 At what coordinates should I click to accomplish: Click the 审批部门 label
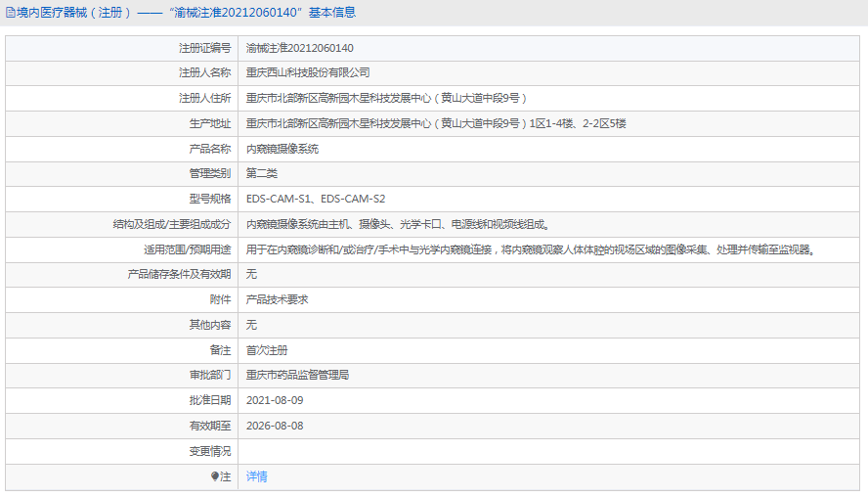210,375
